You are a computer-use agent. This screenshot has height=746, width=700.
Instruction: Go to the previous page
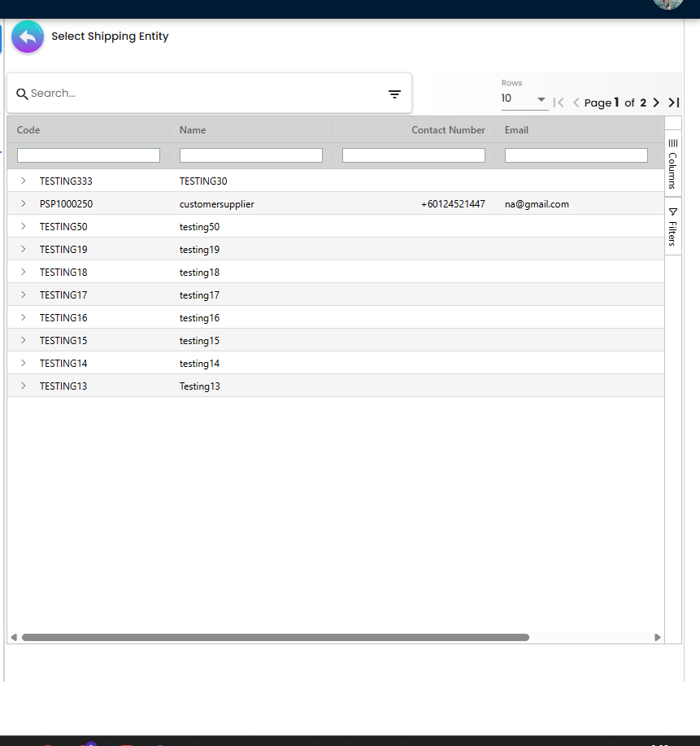tap(576, 103)
